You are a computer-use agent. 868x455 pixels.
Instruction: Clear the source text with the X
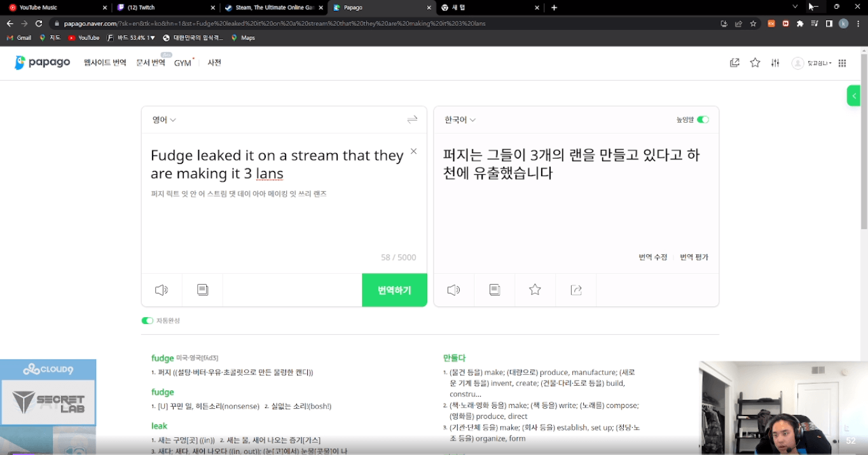pyautogui.click(x=413, y=151)
